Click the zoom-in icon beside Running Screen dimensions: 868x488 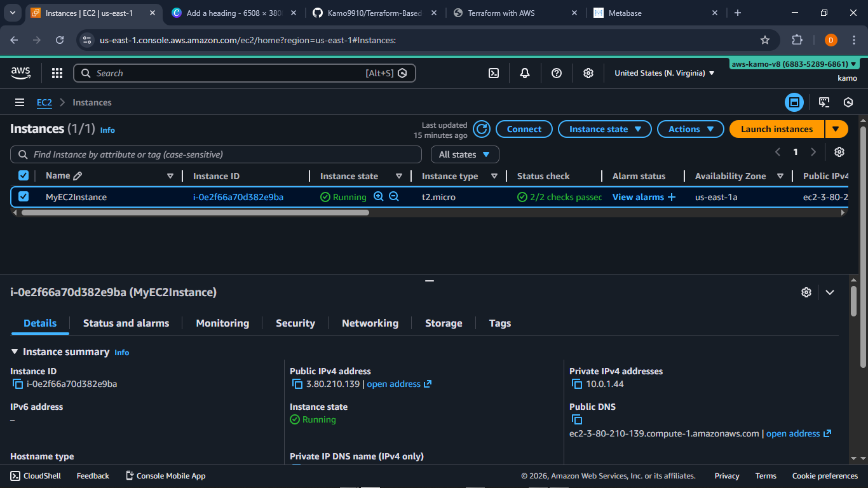pyautogui.click(x=379, y=197)
